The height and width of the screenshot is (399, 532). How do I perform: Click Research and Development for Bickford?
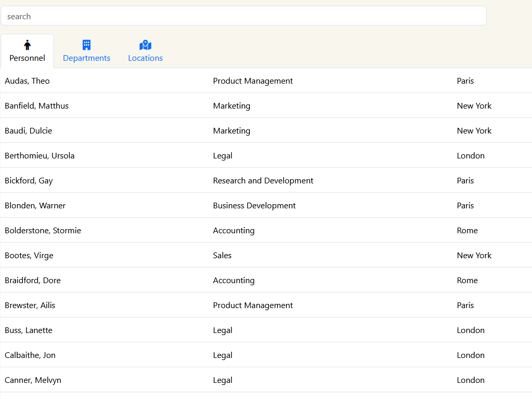tap(263, 181)
